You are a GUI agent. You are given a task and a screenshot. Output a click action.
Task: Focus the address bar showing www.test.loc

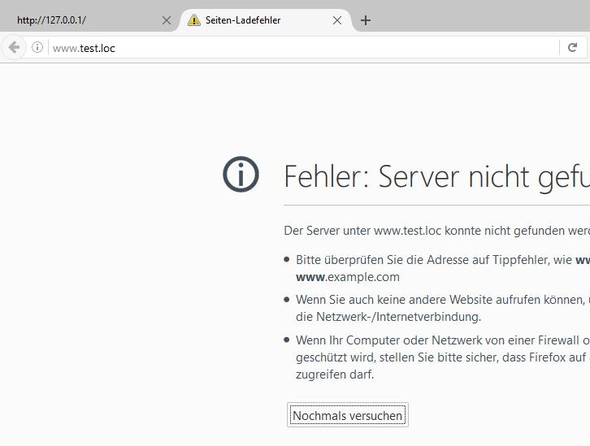click(301, 48)
